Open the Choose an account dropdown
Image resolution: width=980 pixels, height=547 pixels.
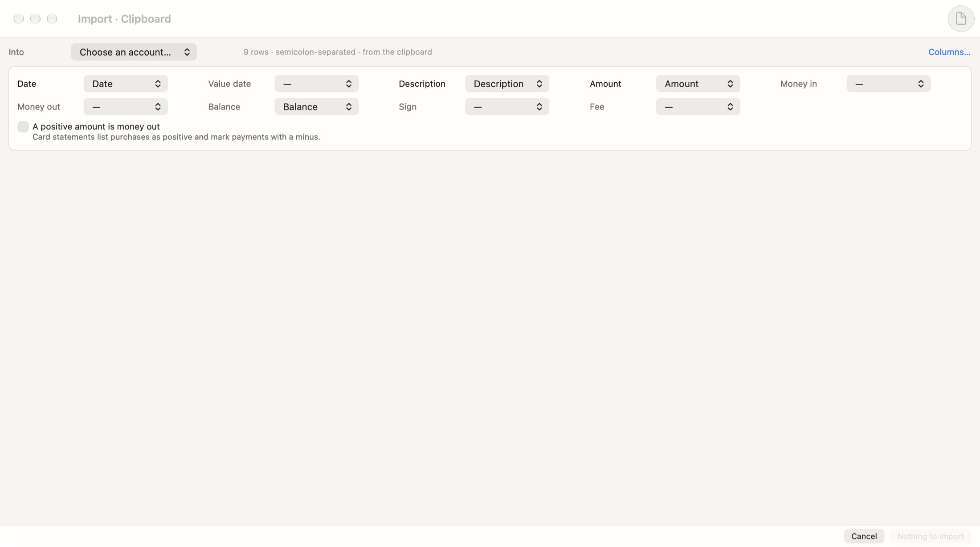tap(134, 52)
